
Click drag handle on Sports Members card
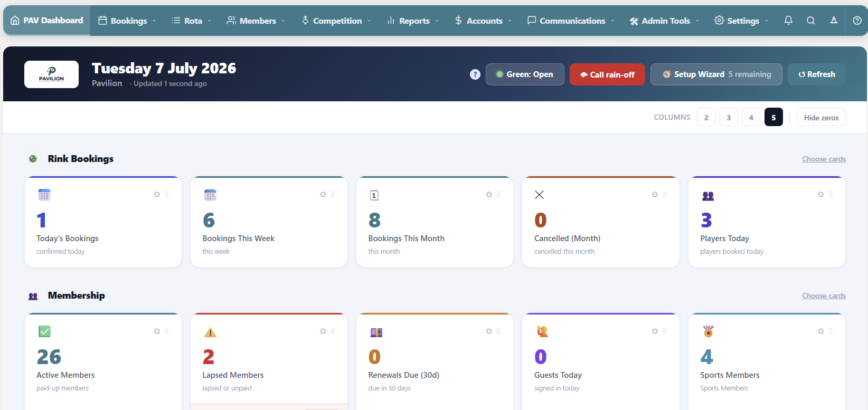[831, 331]
